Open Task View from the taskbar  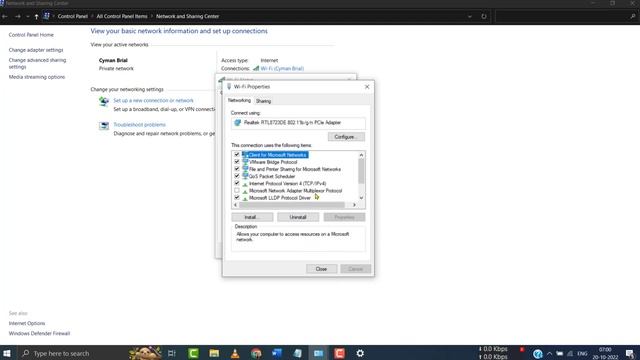(172, 353)
